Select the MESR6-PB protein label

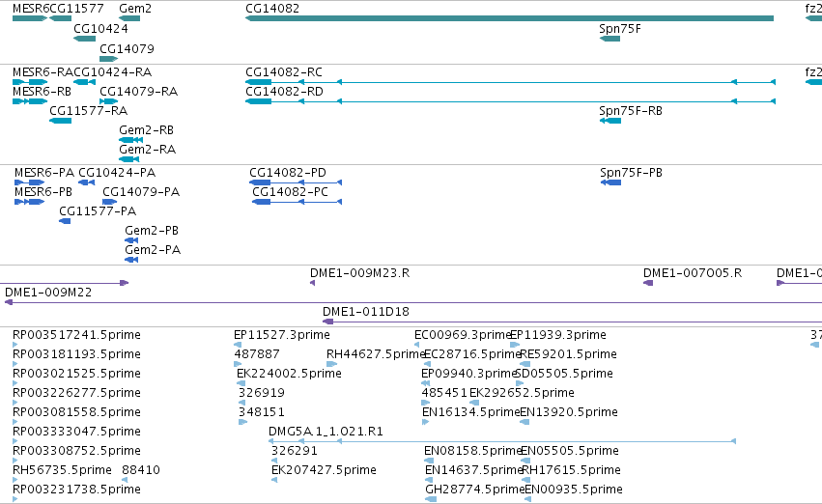tap(43, 192)
